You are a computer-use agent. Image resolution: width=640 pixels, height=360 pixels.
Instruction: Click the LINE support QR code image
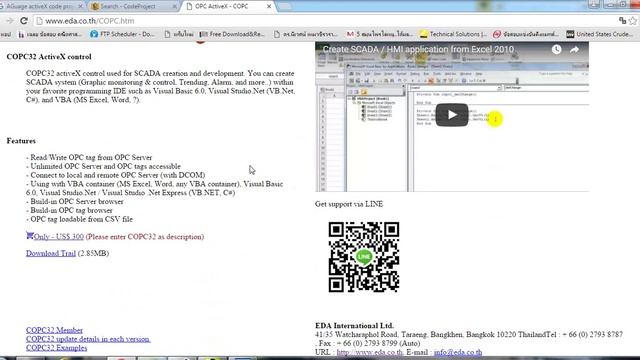[x=364, y=257]
